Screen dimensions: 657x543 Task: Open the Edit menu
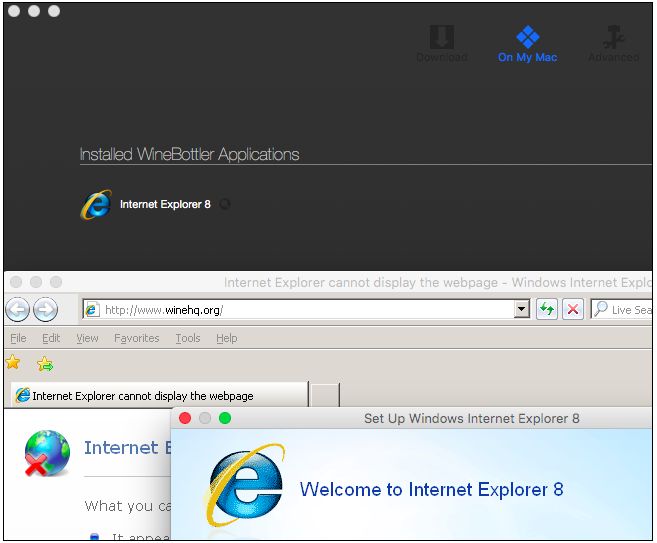click(x=51, y=338)
